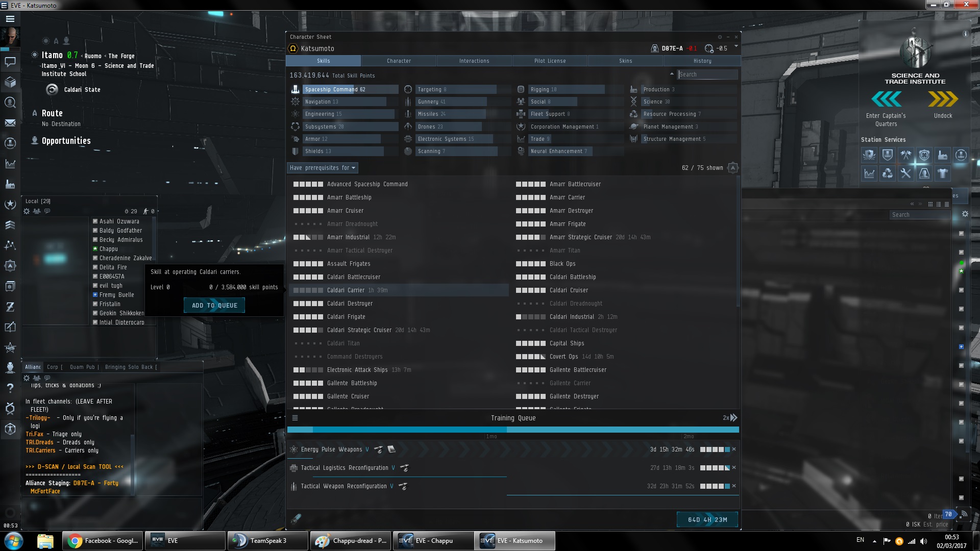Open station Industry facilities icon

click(942, 155)
